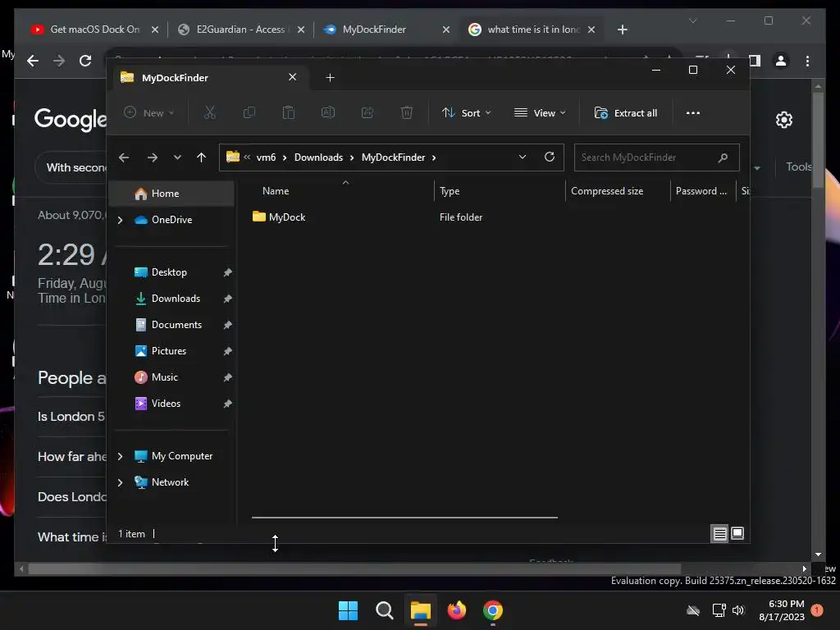Click Downloads in the breadcrumb path
840x630 pixels.
(x=318, y=157)
